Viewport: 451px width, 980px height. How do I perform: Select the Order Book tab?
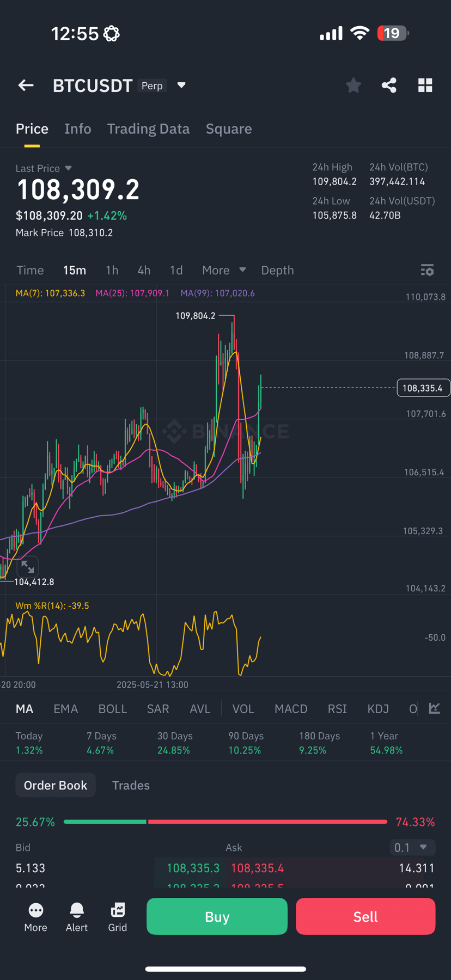(x=56, y=785)
